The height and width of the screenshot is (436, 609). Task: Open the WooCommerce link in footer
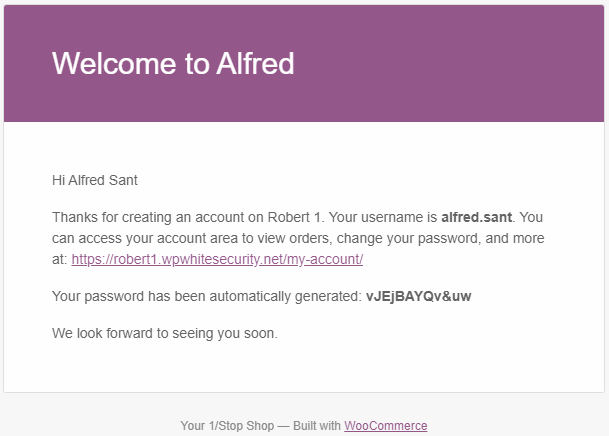(x=386, y=426)
